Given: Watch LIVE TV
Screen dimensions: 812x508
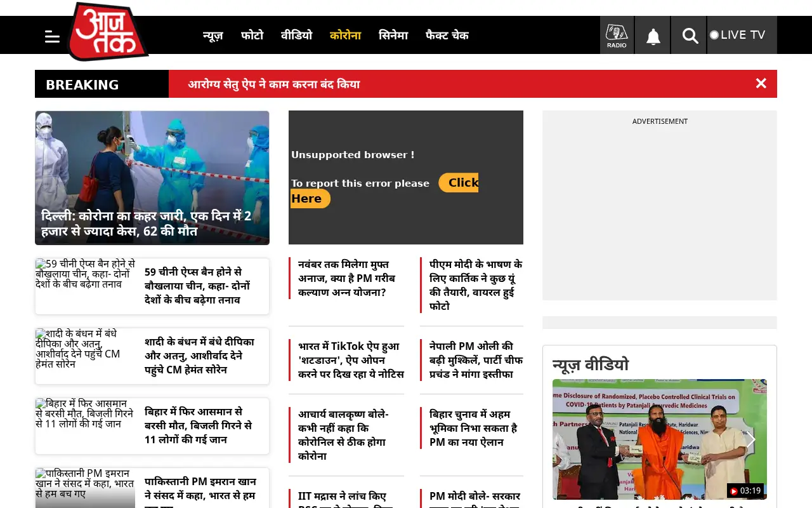Looking at the screenshot, I should coord(742,35).
